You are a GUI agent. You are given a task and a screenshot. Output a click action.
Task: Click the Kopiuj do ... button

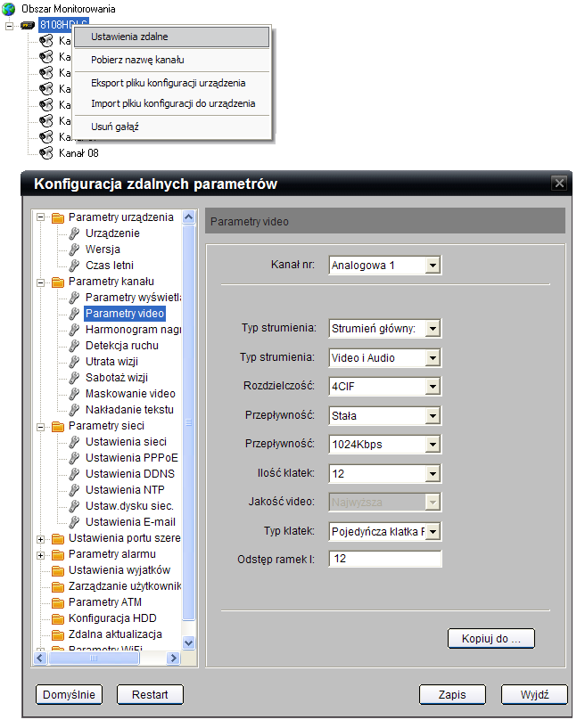(x=491, y=639)
